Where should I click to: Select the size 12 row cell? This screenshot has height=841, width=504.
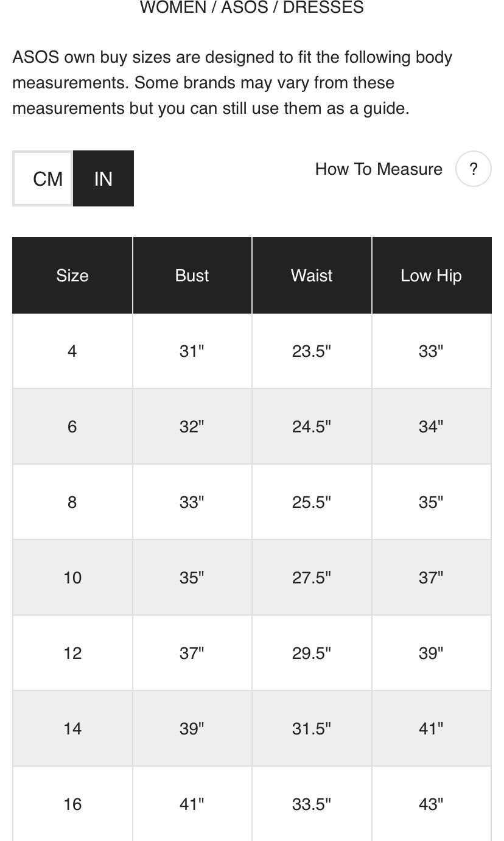pyautogui.click(x=72, y=653)
